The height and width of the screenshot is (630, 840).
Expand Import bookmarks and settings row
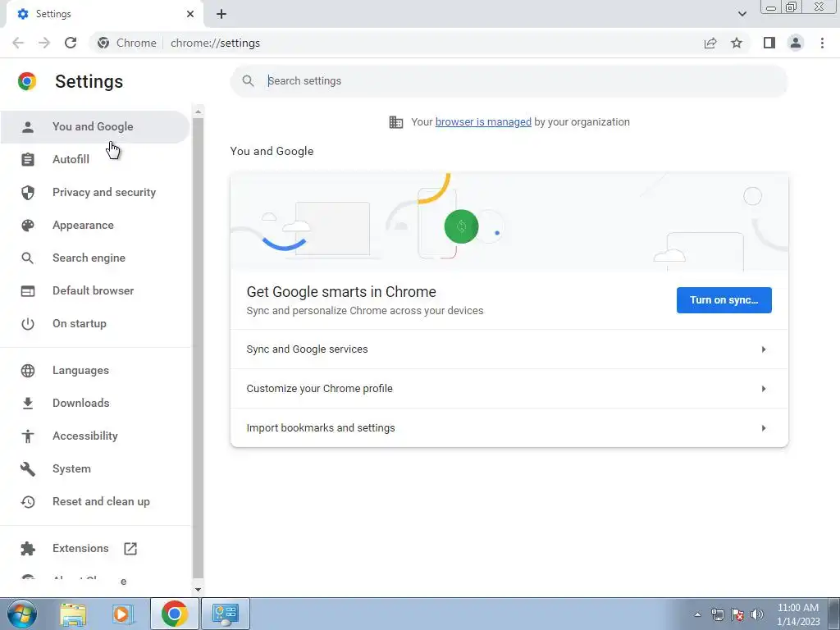[x=509, y=428]
